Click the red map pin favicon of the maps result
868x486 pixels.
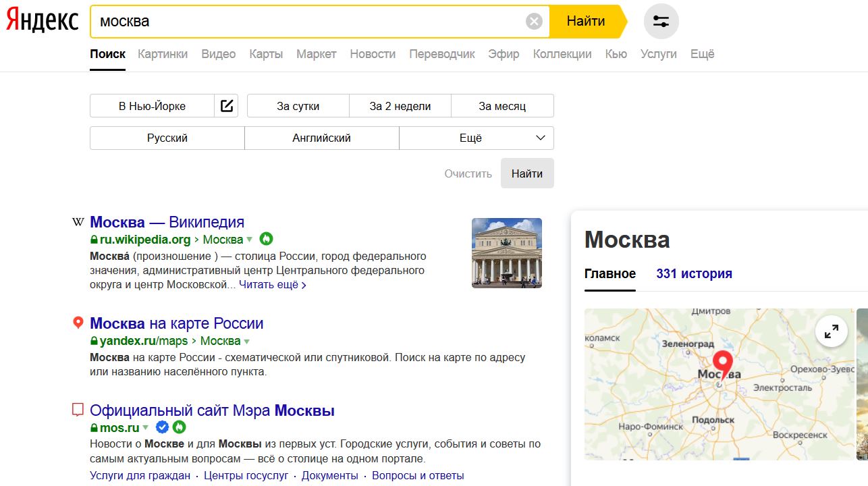(78, 323)
